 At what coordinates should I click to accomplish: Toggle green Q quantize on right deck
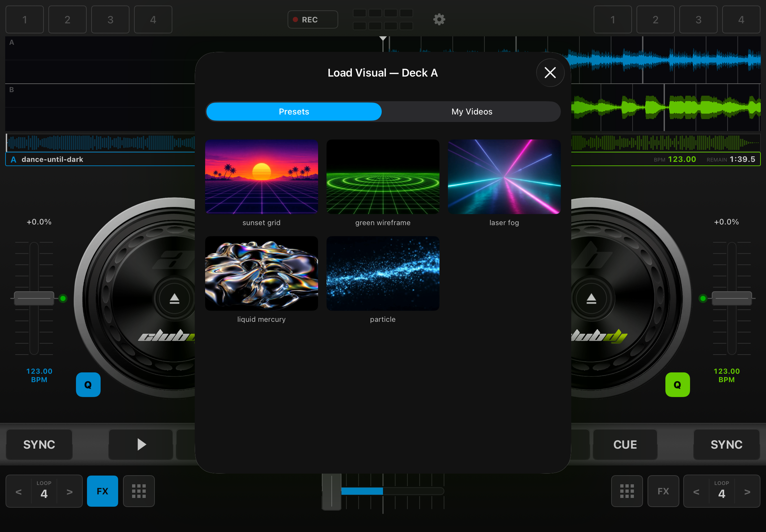click(x=677, y=385)
